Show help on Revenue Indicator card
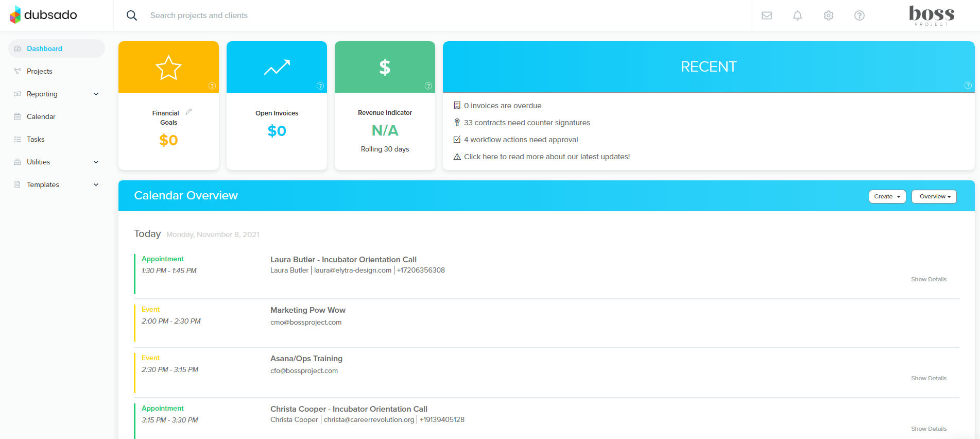The width and height of the screenshot is (980, 439). click(x=428, y=86)
